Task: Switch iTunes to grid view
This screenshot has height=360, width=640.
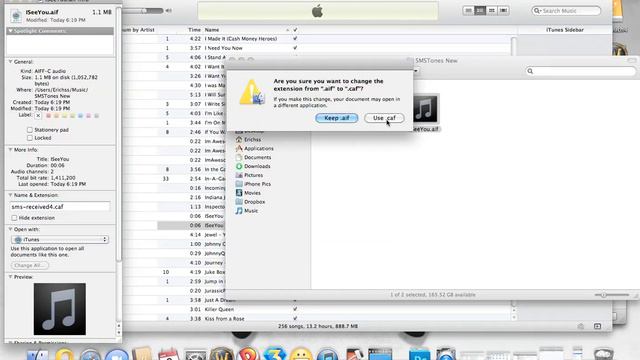Action: pos(492,11)
